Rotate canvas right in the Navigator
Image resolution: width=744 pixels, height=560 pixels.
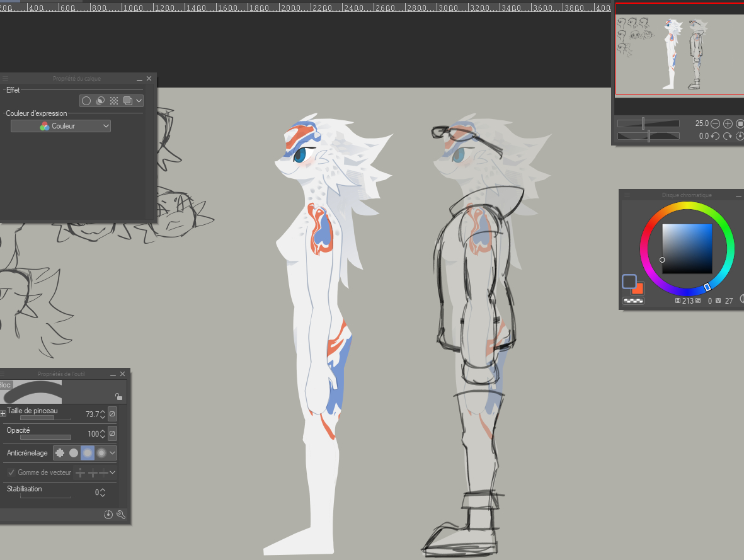728,136
